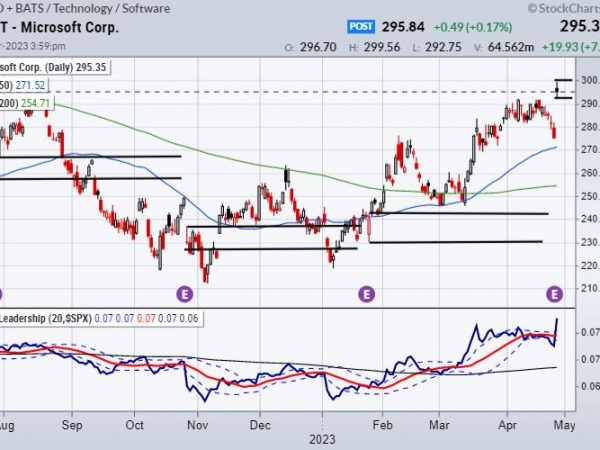
Task: Click the Oct label on date axis
Action: 134,425
